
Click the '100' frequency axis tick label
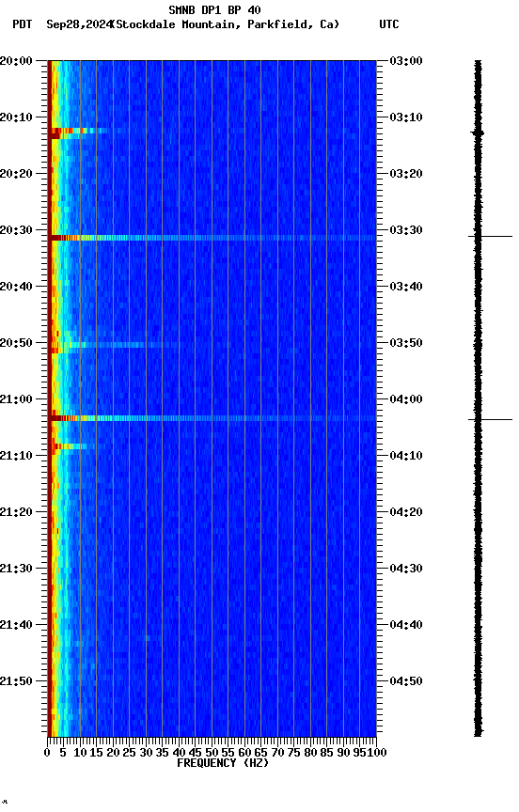coord(377,754)
